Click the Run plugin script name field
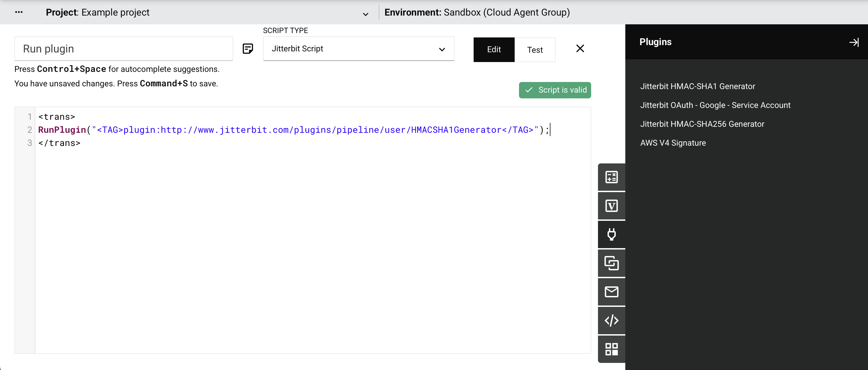Image resolution: width=868 pixels, height=370 pixels. [x=123, y=49]
